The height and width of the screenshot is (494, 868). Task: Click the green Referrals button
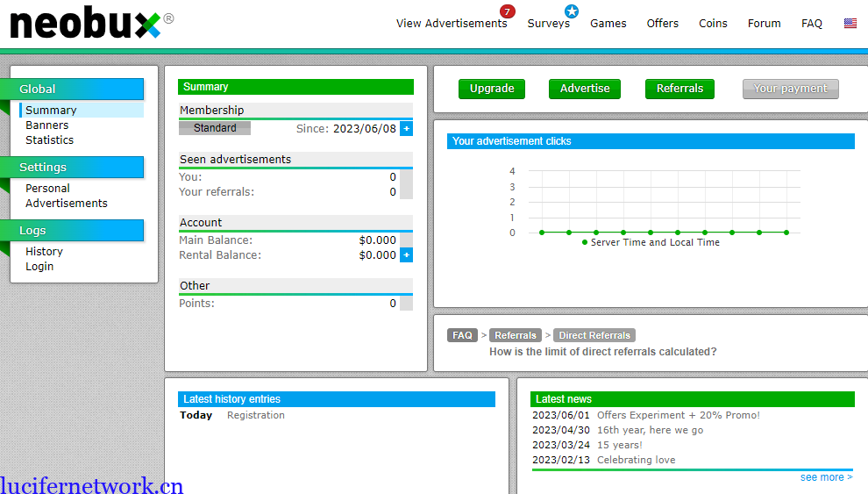(679, 89)
